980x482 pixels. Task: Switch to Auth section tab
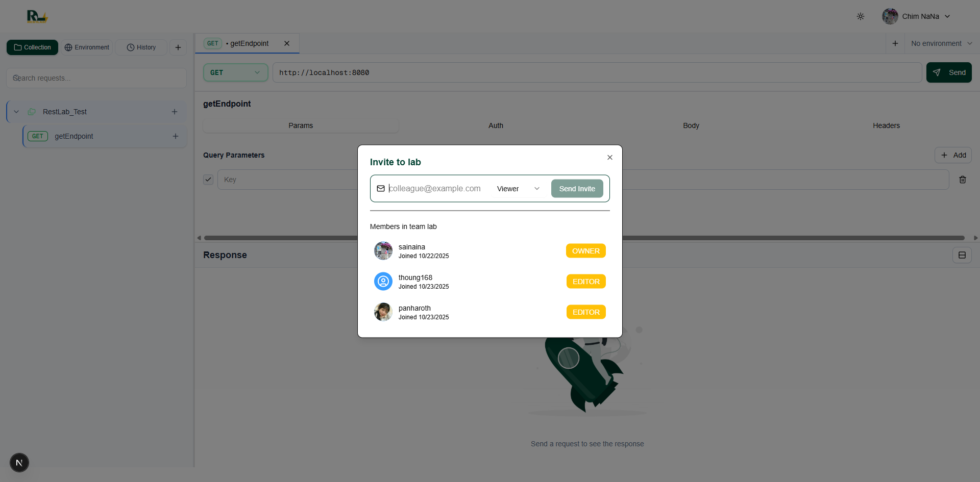[496, 125]
